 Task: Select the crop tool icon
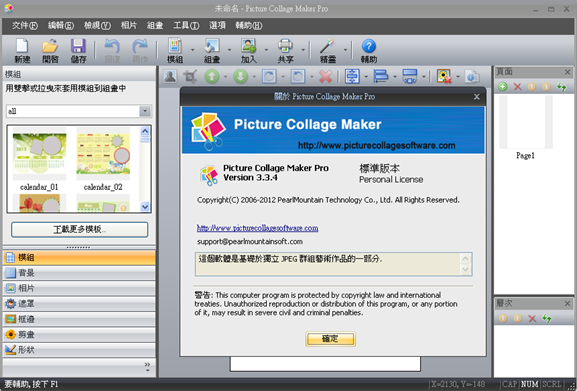click(x=190, y=77)
